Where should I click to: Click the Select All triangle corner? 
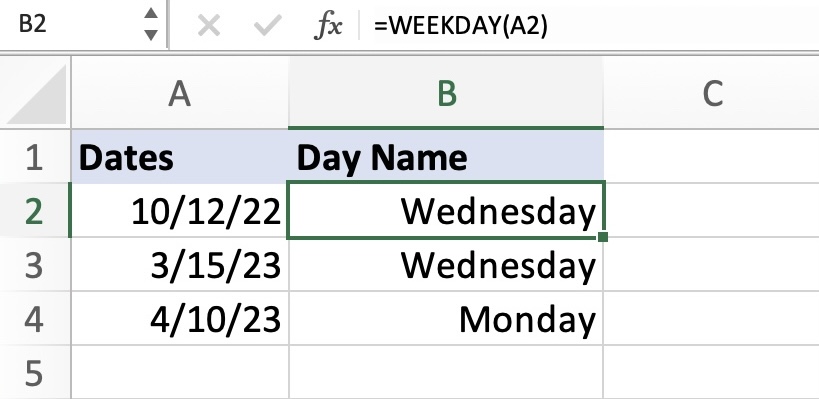pyautogui.click(x=36, y=93)
